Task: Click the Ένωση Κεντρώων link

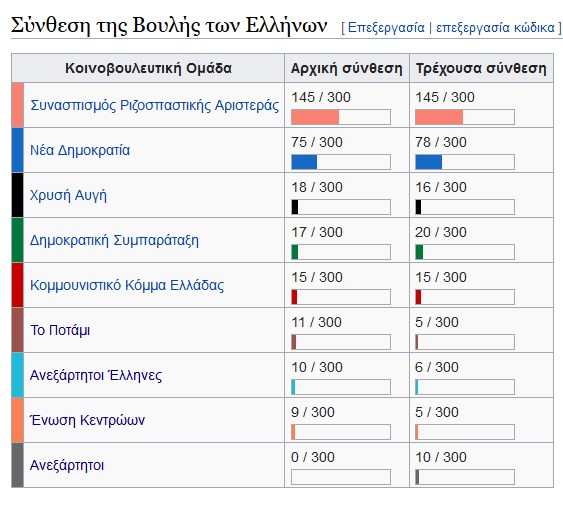Action: point(88,420)
